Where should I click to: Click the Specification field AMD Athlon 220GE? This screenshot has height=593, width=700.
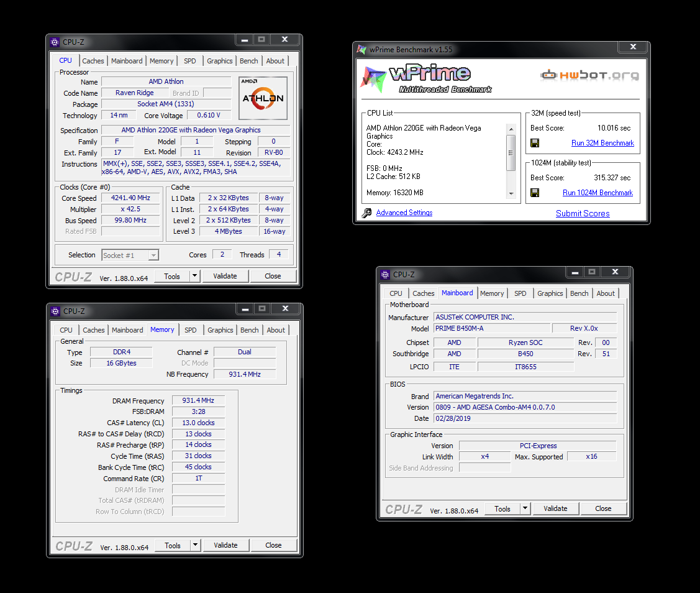click(x=196, y=130)
